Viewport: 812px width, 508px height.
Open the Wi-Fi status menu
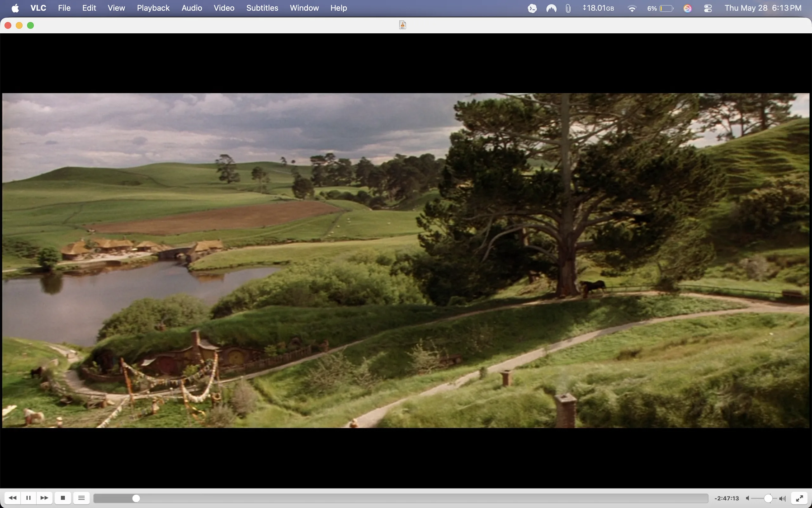pos(632,8)
